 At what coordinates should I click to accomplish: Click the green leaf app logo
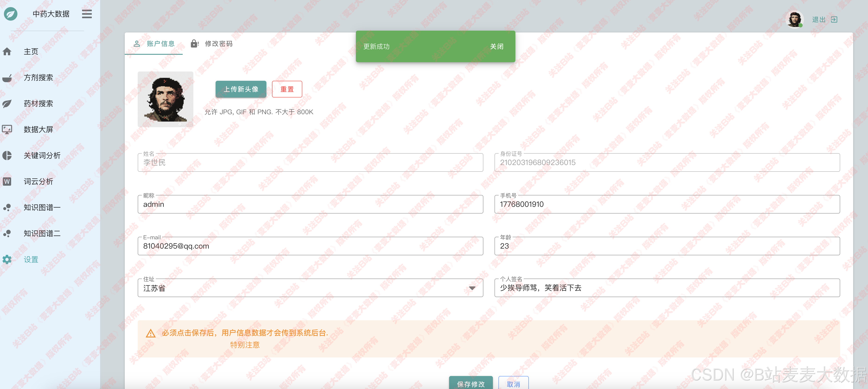pyautogui.click(x=11, y=14)
